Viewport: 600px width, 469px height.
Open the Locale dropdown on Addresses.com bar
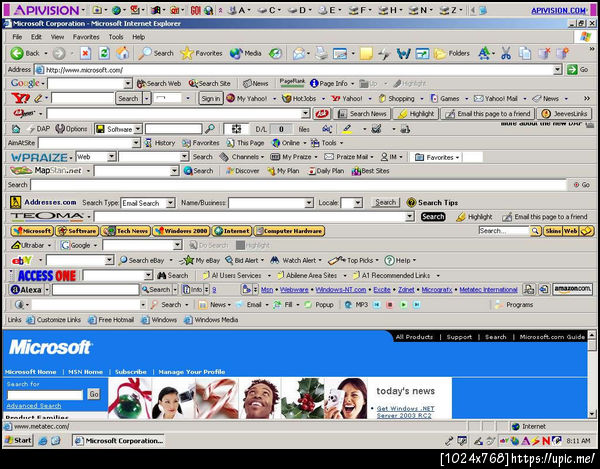tap(358, 203)
